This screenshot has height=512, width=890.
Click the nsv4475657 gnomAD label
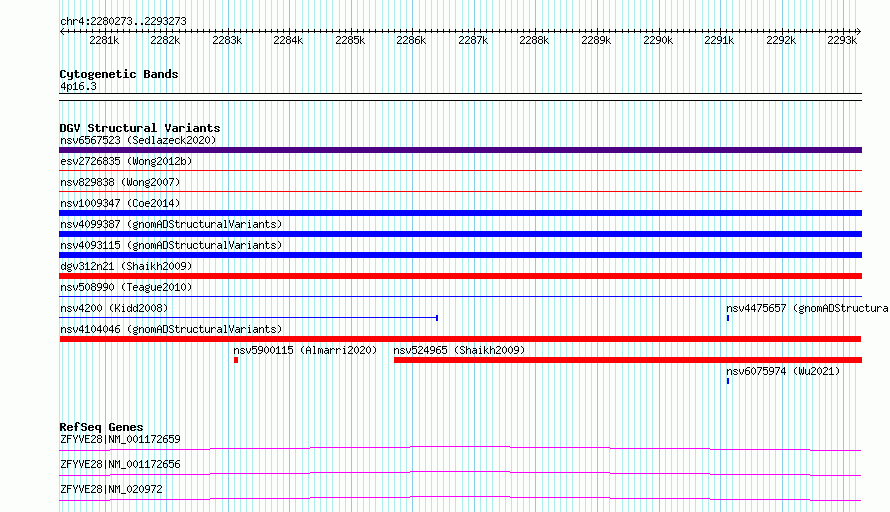(x=808, y=308)
